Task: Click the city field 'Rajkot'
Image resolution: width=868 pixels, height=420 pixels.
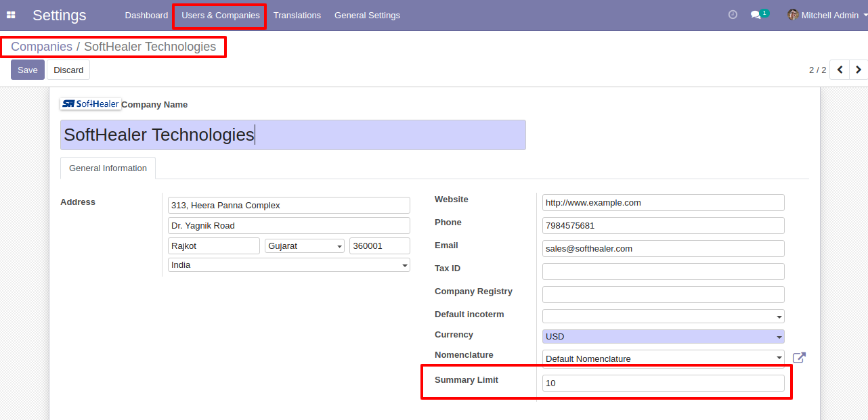Action: coord(214,246)
